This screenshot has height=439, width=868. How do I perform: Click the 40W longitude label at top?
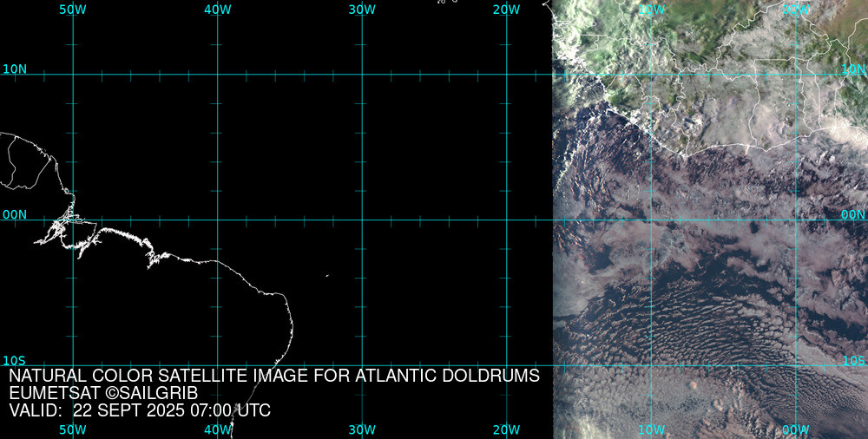click(217, 10)
